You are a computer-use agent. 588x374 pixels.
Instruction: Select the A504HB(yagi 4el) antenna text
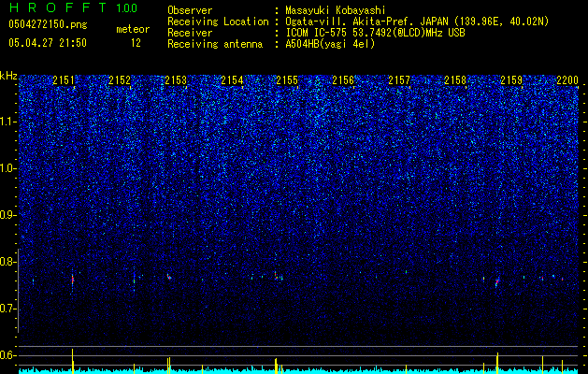pos(330,44)
